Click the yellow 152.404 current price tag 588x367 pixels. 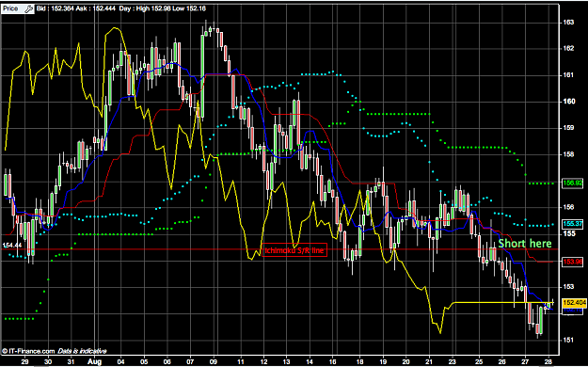574,302
